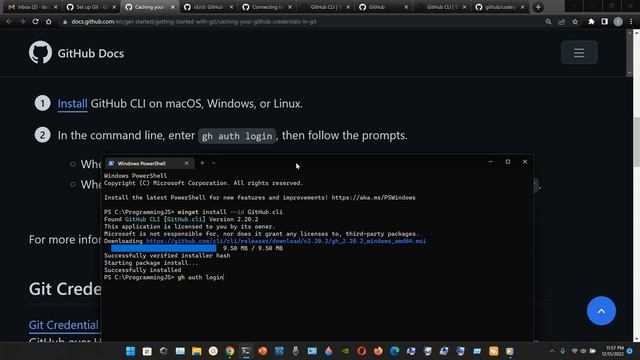Screen dimensions: 640x360
Task: Click the 'Successfully installed' terminal line
Action: click(142, 270)
